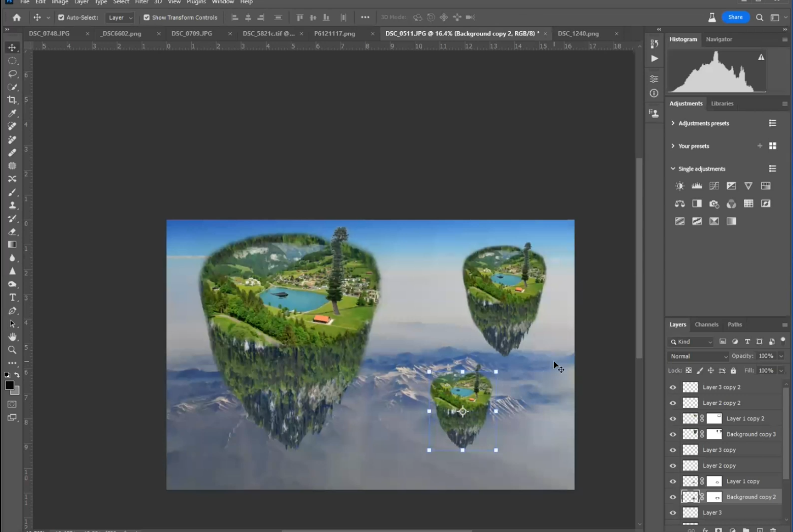Image resolution: width=793 pixels, height=532 pixels.
Task: Uncheck the Auto-Select checkbox
Action: tap(61, 17)
